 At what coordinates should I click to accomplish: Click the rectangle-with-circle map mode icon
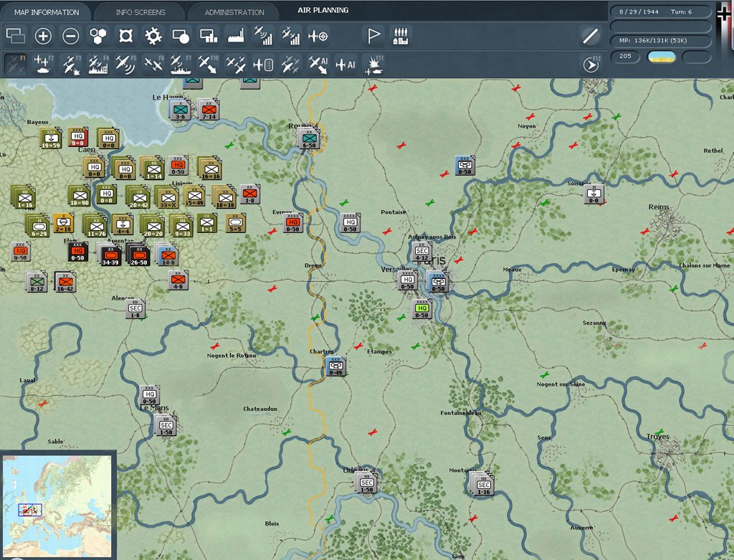click(181, 36)
